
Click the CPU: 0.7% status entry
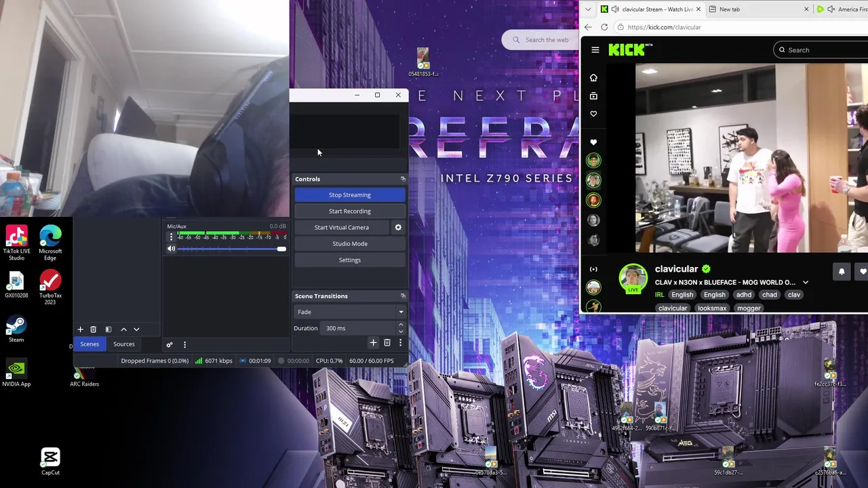coord(329,361)
